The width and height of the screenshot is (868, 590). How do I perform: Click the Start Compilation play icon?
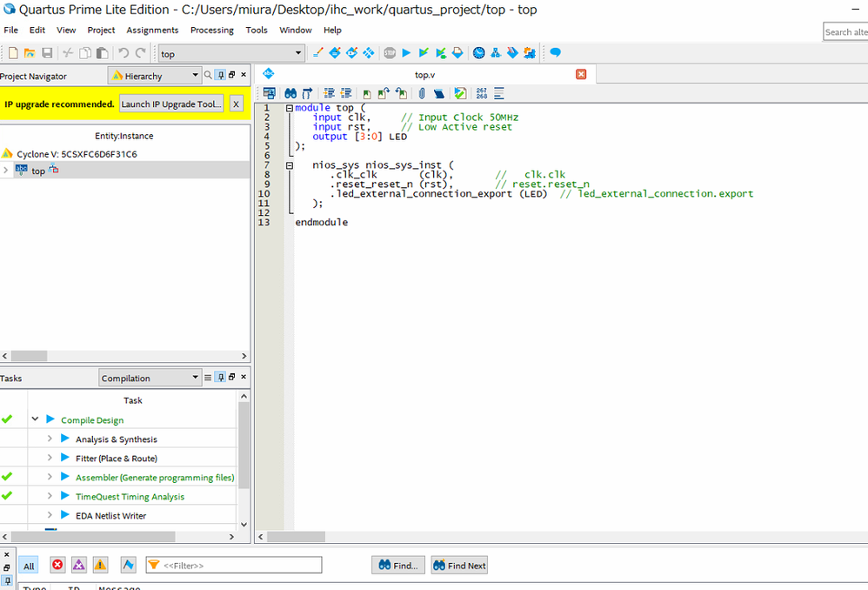click(406, 53)
